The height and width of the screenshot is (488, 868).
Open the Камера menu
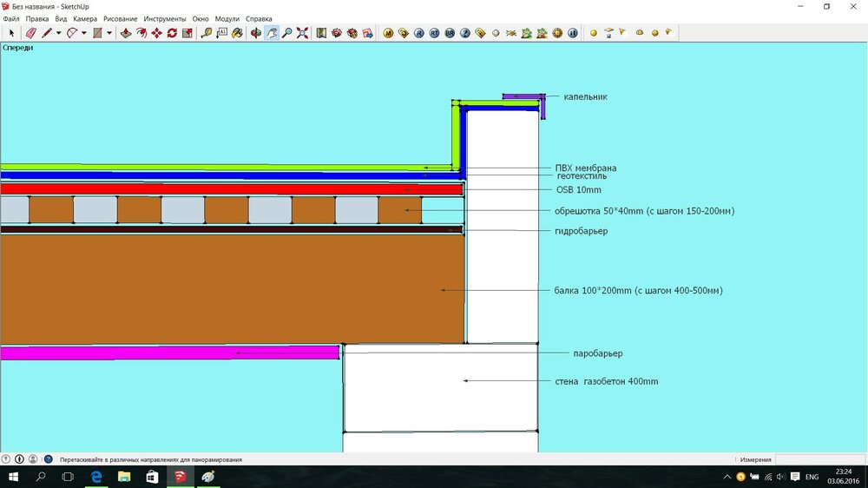[85, 18]
